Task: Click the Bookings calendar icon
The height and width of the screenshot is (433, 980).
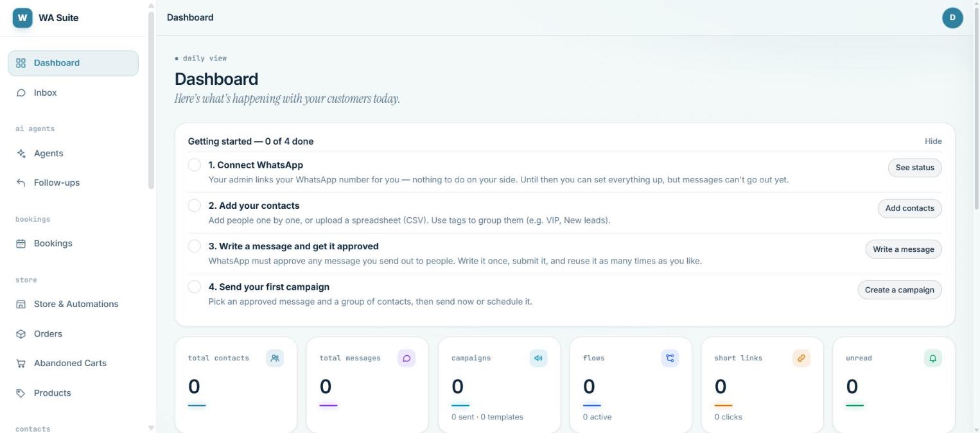Action: click(x=21, y=243)
